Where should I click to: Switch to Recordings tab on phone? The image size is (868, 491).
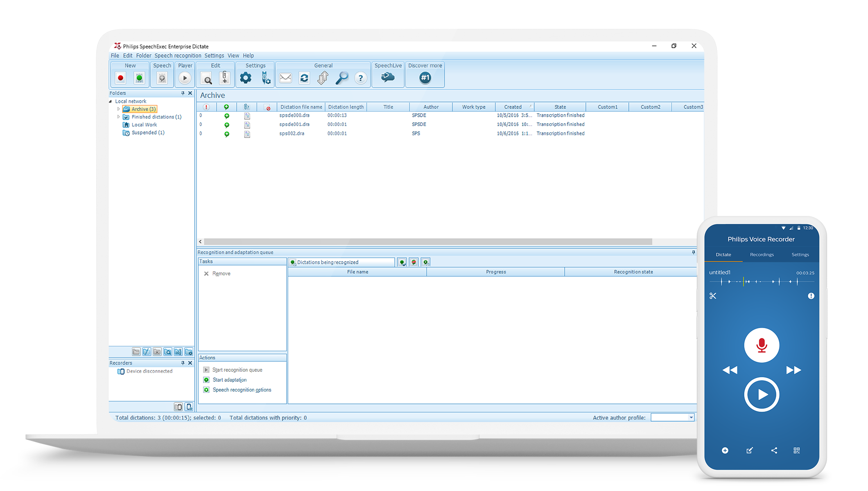pos(762,255)
